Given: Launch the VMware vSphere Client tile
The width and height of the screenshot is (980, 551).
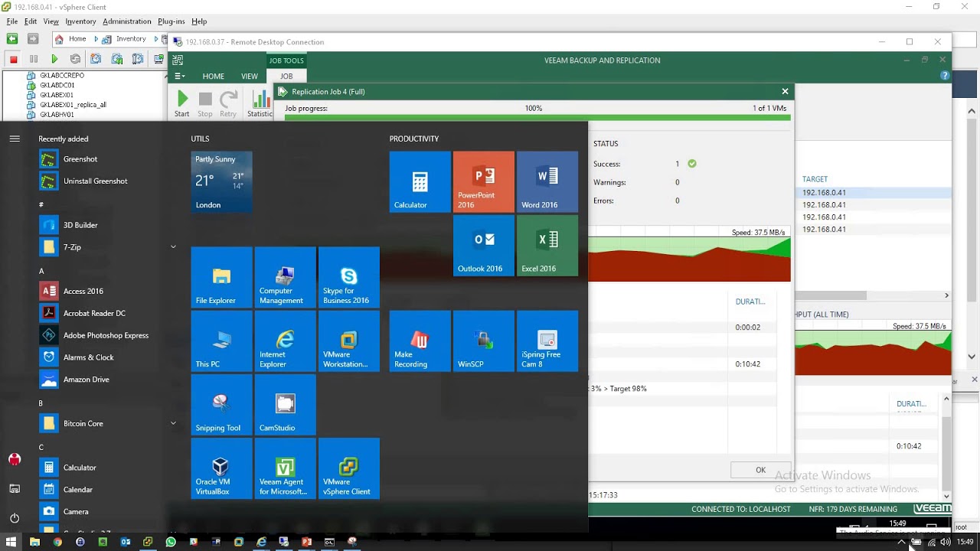Looking at the screenshot, I should pyautogui.click(x=348, y=468).
